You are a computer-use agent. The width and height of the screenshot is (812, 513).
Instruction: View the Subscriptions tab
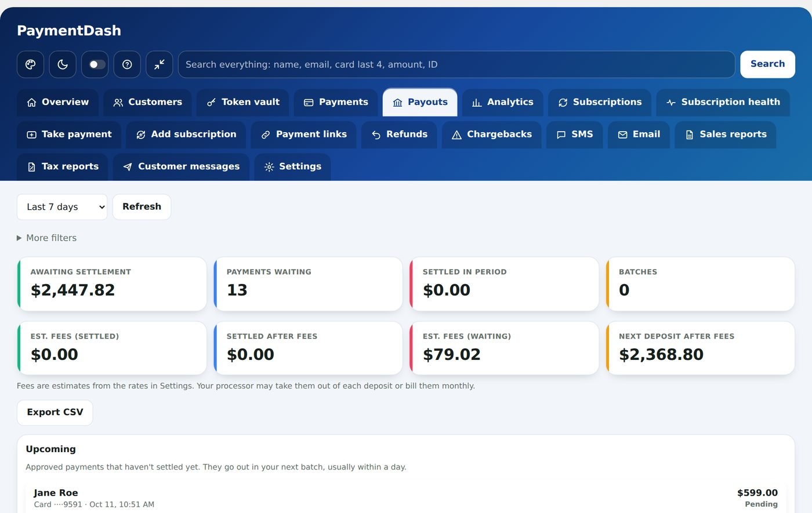pyautogui.click(x=600, y=103)
